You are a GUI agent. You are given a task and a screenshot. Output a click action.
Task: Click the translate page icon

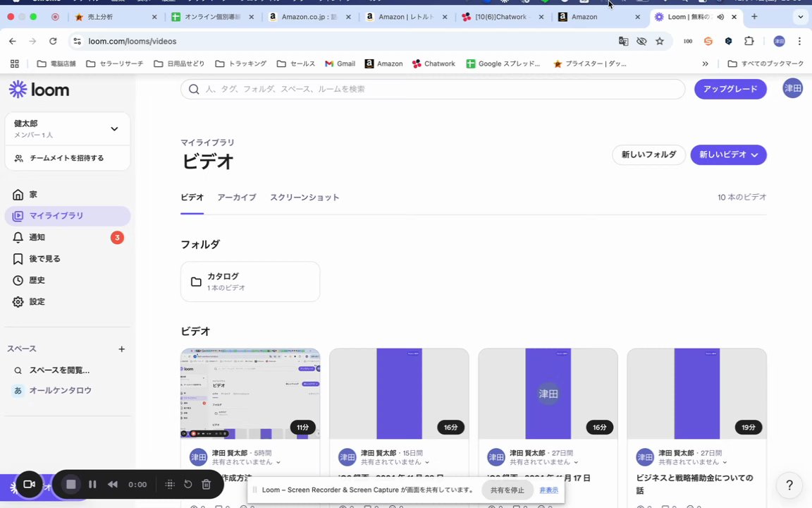point(624,41)
